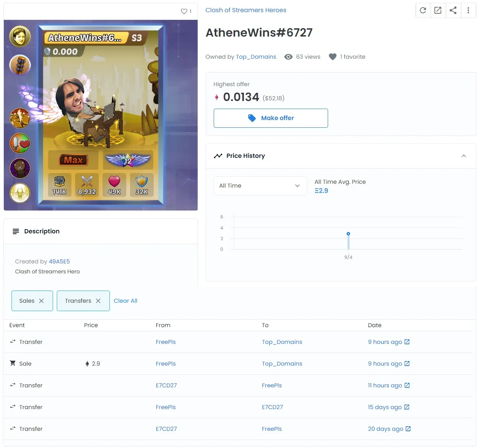
Task: Click the refresh metadata icon
Action: [423, 10]
